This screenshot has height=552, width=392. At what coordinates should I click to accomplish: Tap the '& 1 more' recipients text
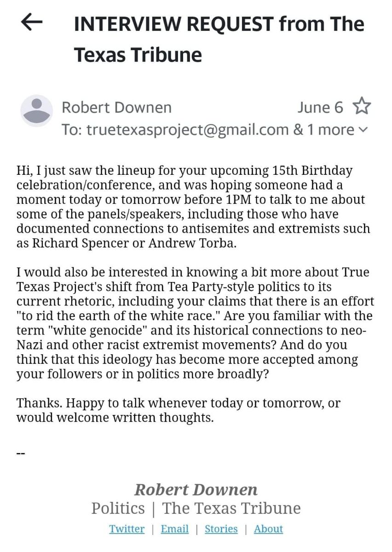click(324, 130)
